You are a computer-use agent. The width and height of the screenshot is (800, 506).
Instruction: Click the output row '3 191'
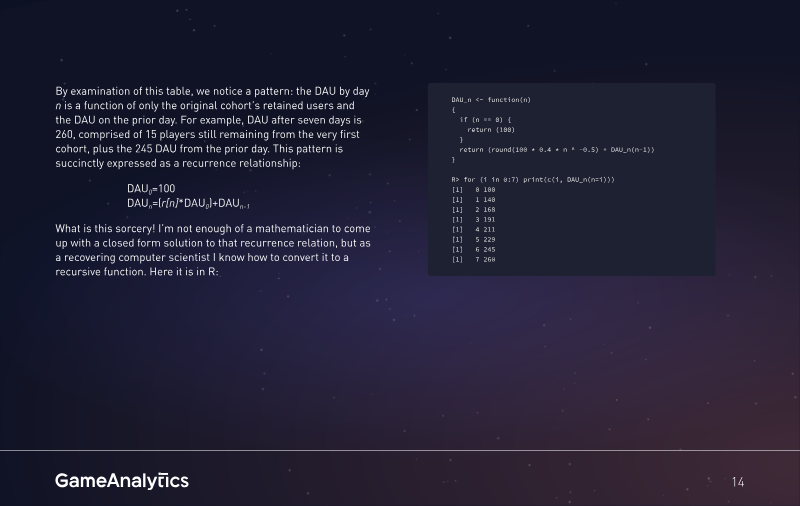[473, 220]
